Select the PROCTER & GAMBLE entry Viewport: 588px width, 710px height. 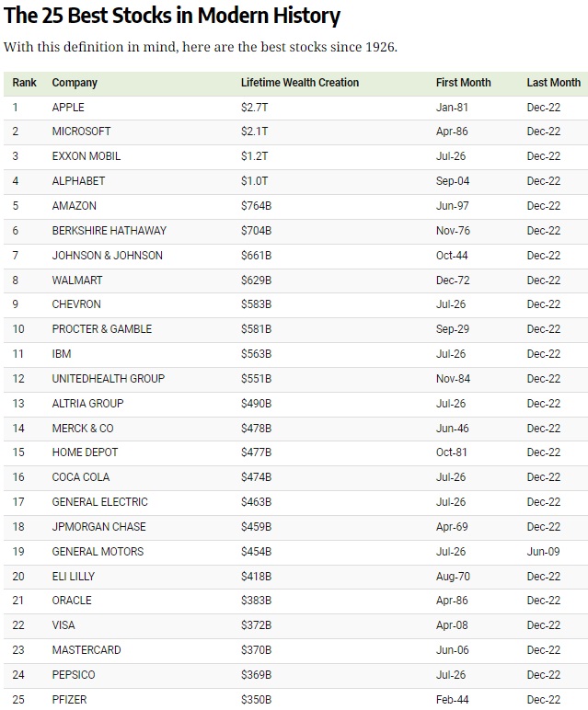click(x=102, y=329)
